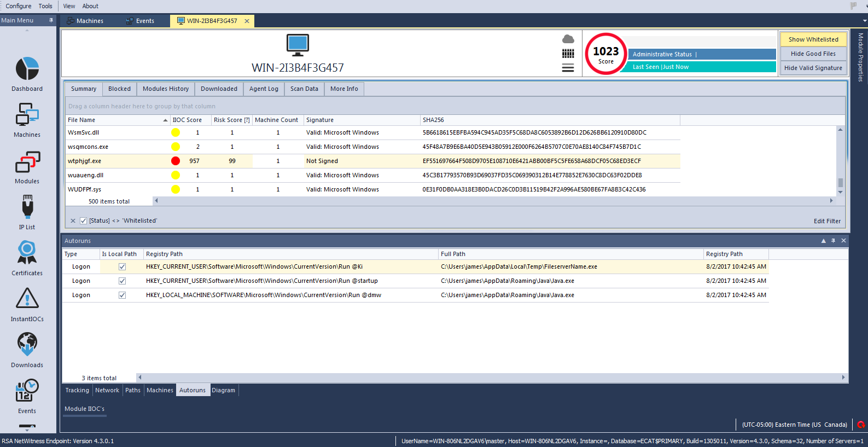Click the cloud icon beside the score
Image resolution: width=868 pixels, height=447 pixels.
click(x=568, y=39)
